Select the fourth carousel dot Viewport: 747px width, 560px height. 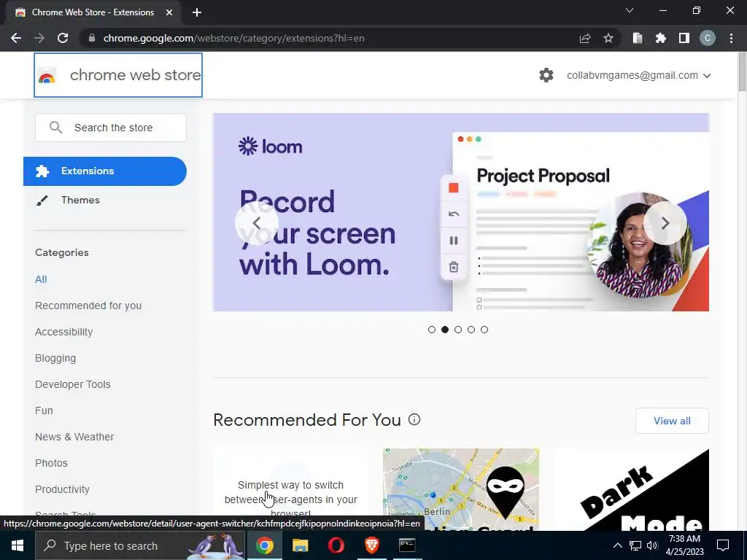tap(471, 330)
